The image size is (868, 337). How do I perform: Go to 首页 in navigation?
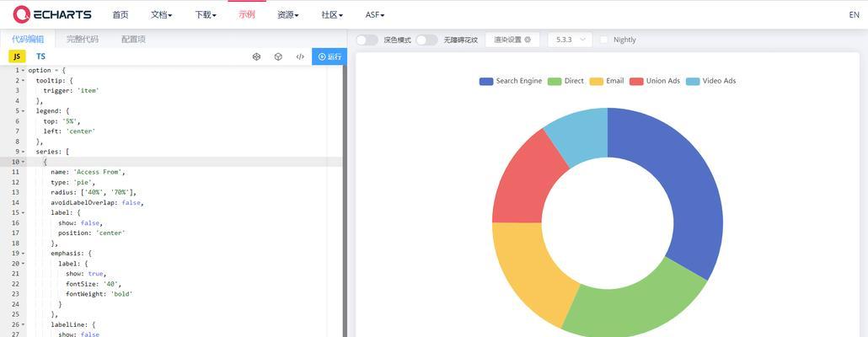[x=121, y=15]
